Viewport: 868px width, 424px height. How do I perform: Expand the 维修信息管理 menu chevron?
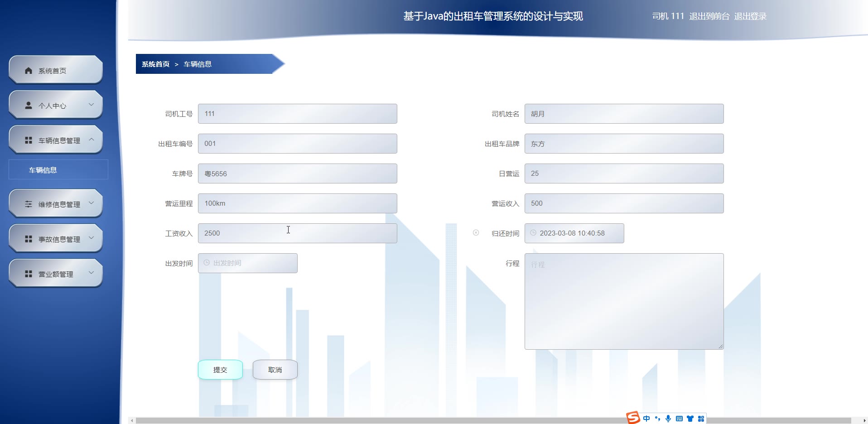tap(92, 203)
